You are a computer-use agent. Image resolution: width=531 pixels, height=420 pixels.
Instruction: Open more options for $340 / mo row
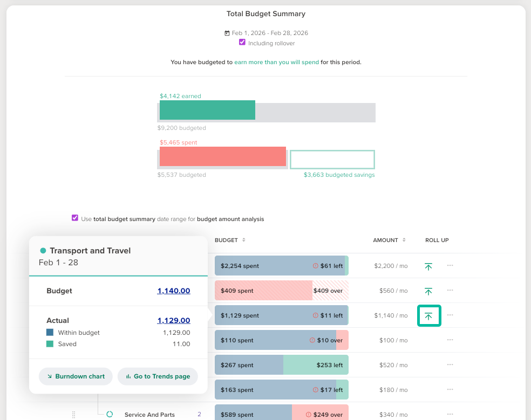(x=450, y=414)
